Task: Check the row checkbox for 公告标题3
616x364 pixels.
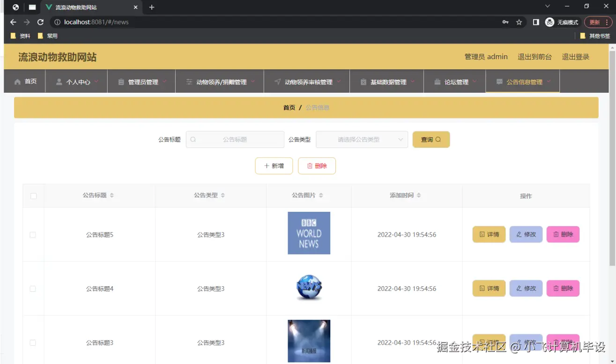Action: click(33, 342)
